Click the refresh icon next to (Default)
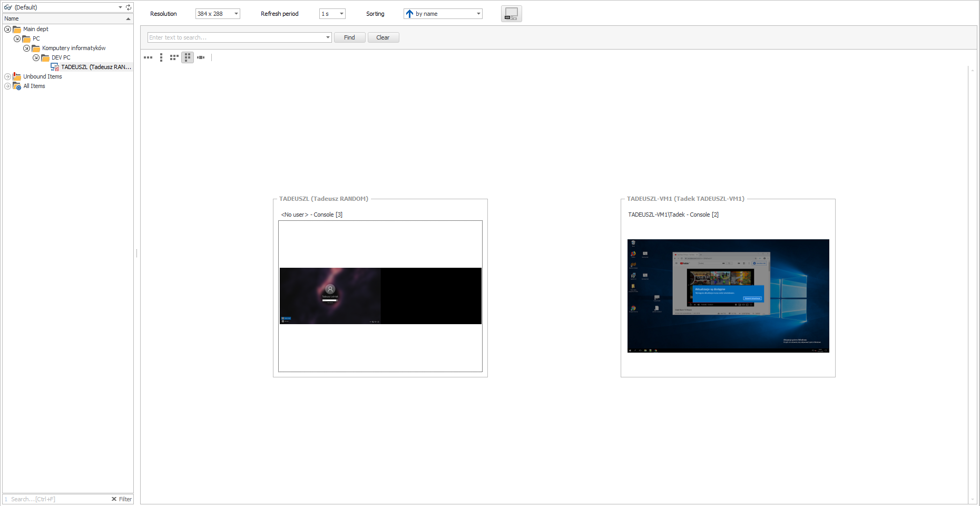980x506 pixels. point(129,7)
